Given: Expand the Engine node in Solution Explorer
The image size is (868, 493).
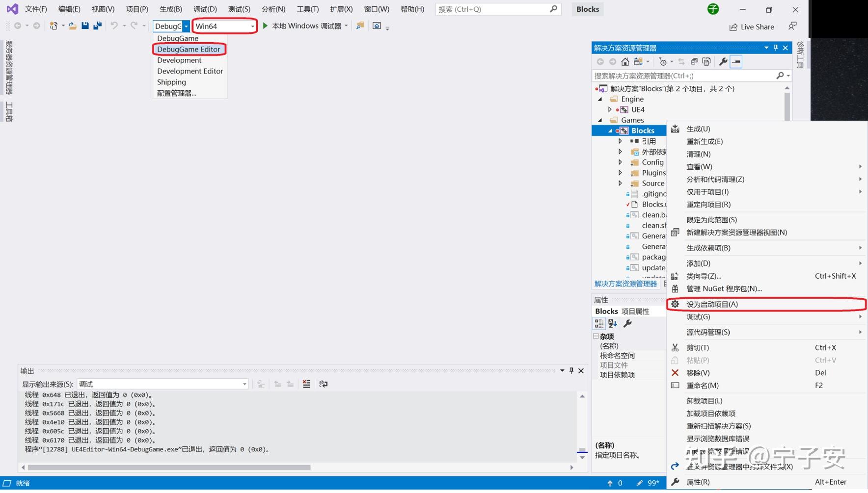Looking at the screenshot, I should click(x=599, y=99).
